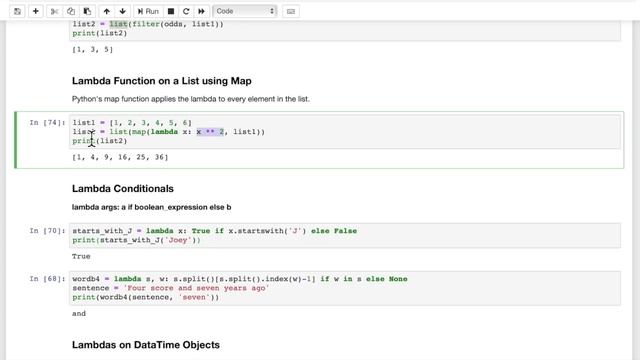This screenshot has width=640, height=360.
Task: Move selected cell down arrow
Action: click(122, 11)
